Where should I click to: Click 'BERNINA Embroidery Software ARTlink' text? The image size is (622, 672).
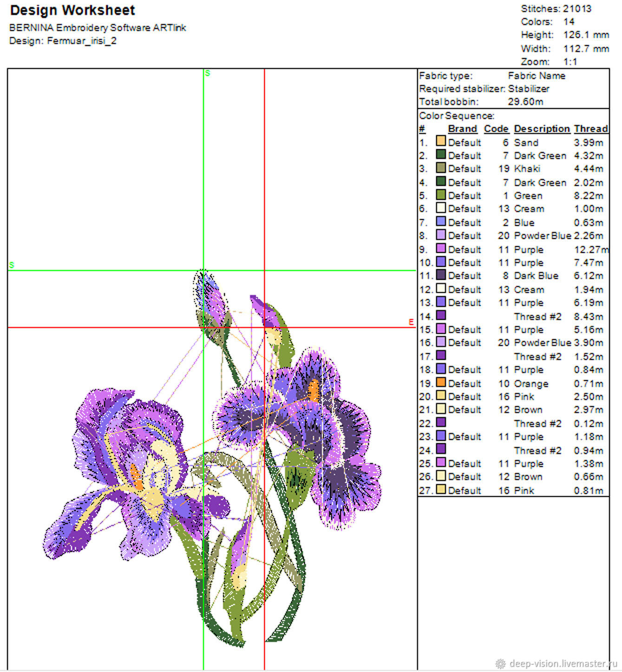click(98, 28)
